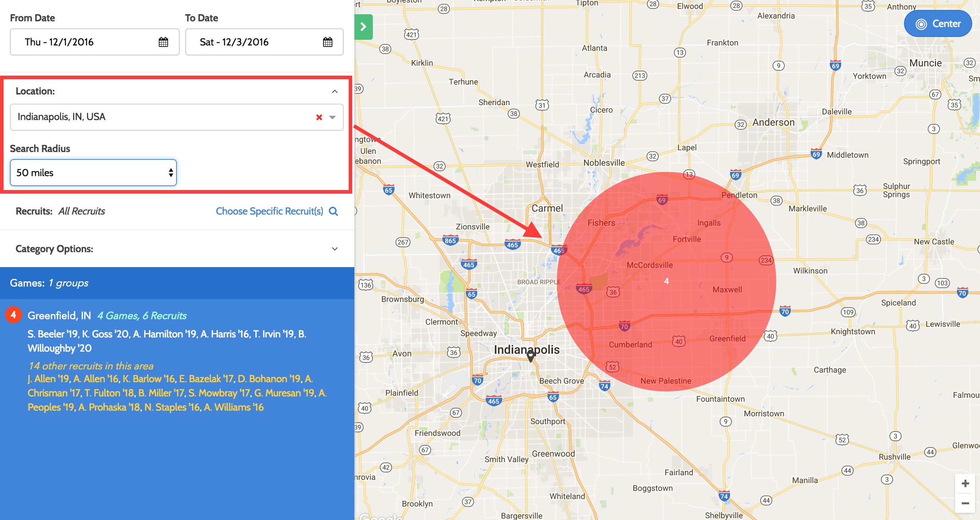Screen dimensions: 980x520
Task: Click the white 4 marker in red circle
Action: pyautogui.click(x=666, y=281)
